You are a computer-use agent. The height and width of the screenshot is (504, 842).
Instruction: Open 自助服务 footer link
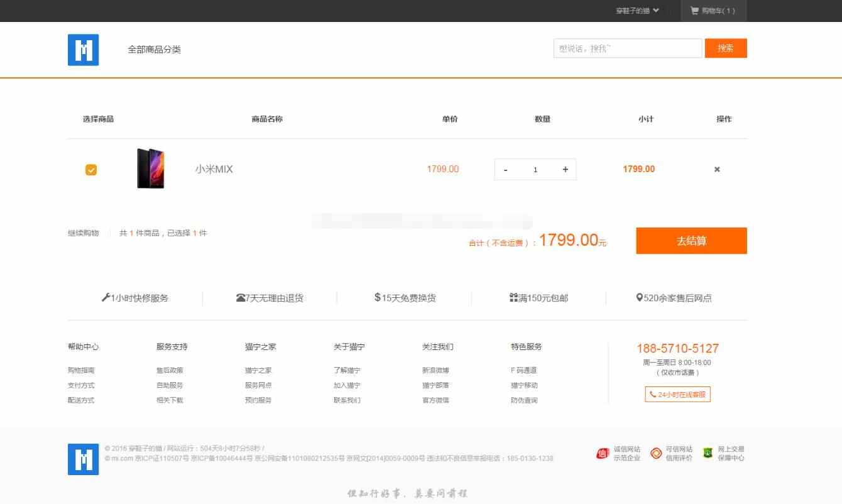170,385
